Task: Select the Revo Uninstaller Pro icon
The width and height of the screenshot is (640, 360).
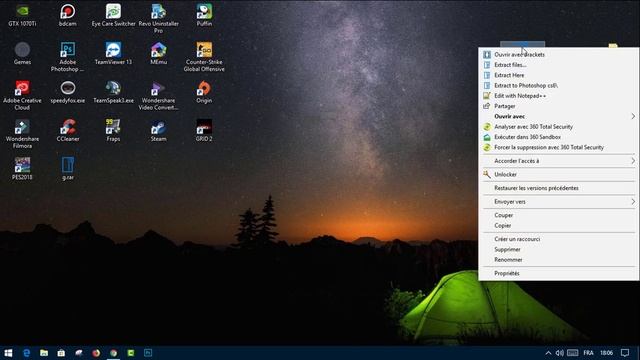Action: tap(158, 19)
